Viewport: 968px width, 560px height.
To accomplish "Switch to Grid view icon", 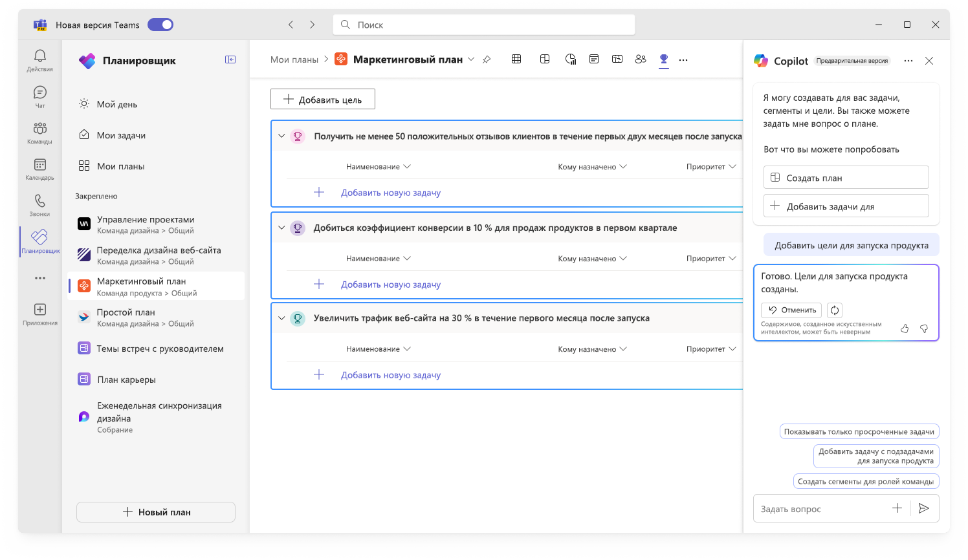I will click(x=516, y=59).
